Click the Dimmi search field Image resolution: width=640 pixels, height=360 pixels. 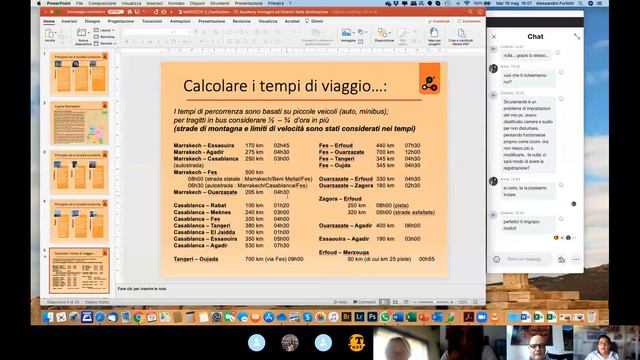click(x=314, y=21)
